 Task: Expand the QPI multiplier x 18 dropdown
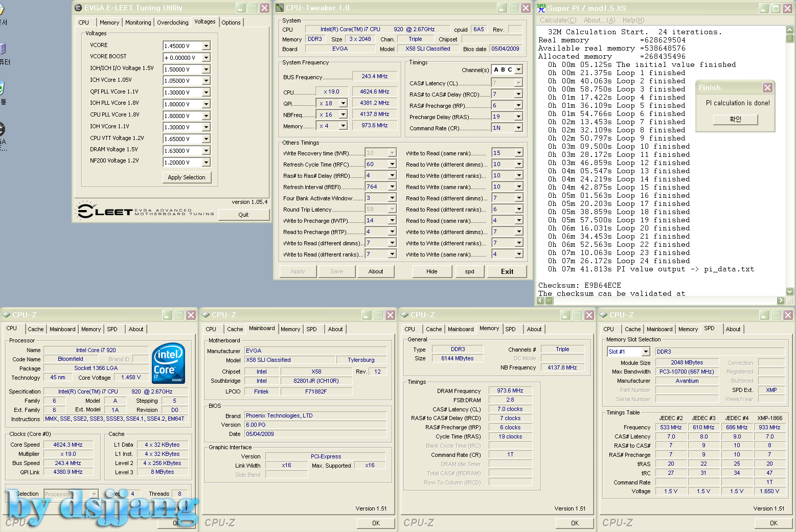click(343, 103)
